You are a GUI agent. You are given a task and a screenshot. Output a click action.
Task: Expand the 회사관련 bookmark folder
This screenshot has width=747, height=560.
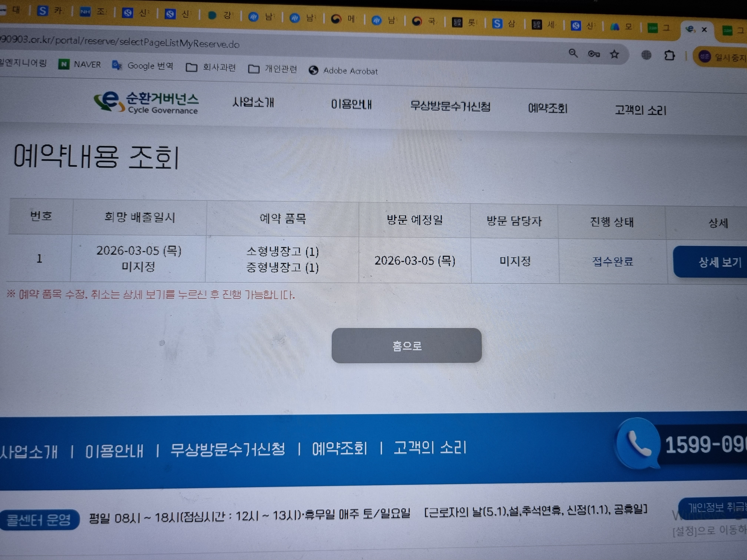(x=211, y=68)
